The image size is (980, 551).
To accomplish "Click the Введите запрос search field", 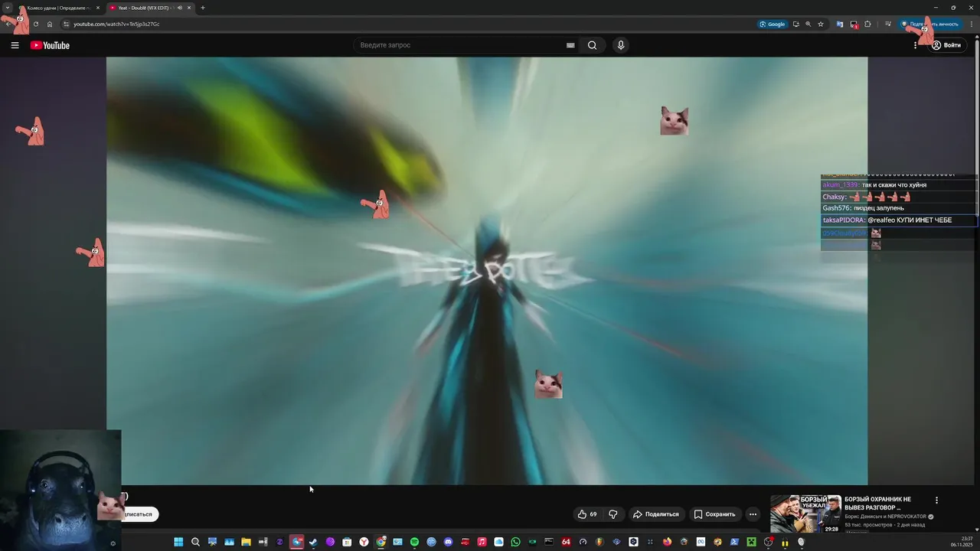I will (459, 45).
